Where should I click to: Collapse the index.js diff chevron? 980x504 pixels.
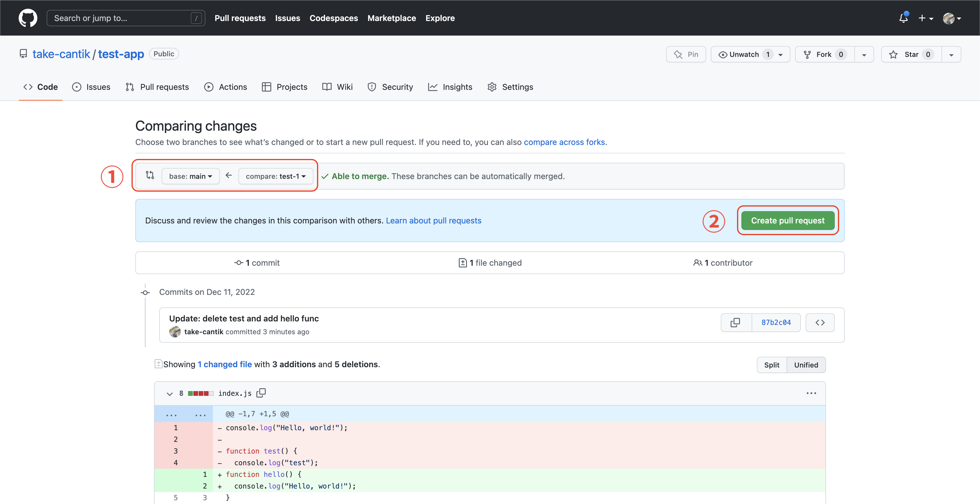pyautogui.click(x=170, y=394)
